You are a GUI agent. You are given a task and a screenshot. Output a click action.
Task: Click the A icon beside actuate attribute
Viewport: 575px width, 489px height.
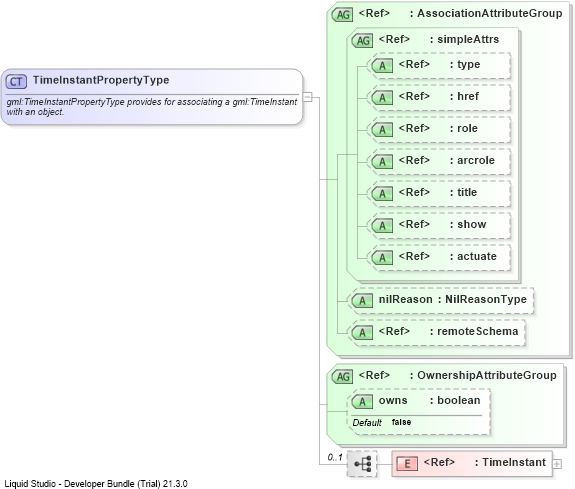[382, 257]
